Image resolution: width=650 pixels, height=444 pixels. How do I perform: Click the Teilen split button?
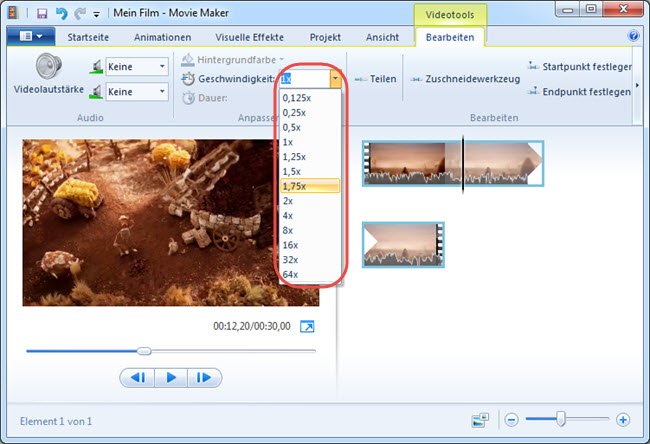[x=376, y=79]
